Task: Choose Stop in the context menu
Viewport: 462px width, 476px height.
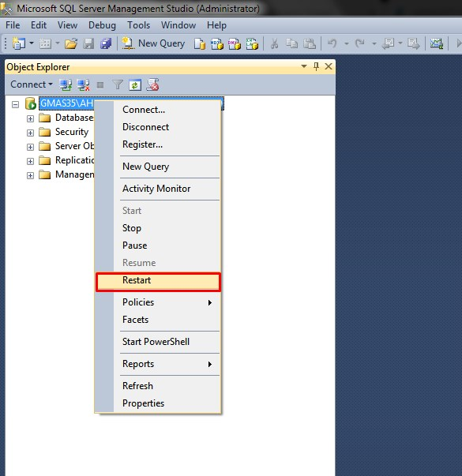Action: tap(158, 228)
